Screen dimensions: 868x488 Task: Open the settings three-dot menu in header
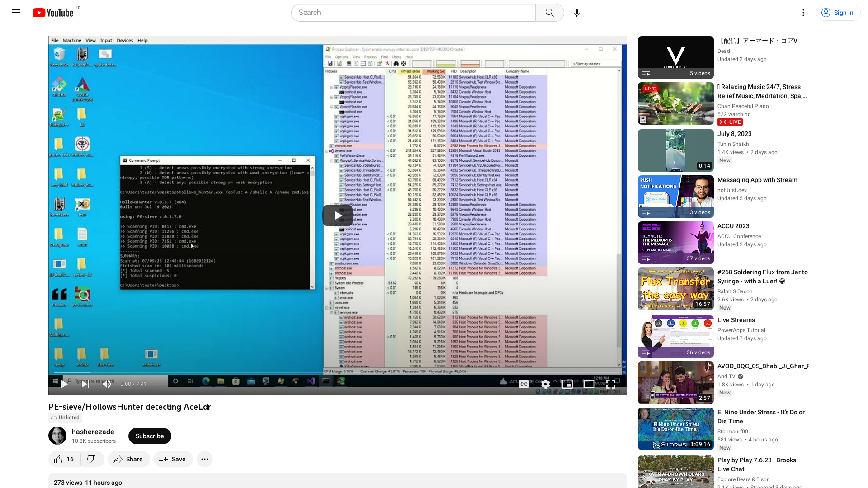click(803, 13)
